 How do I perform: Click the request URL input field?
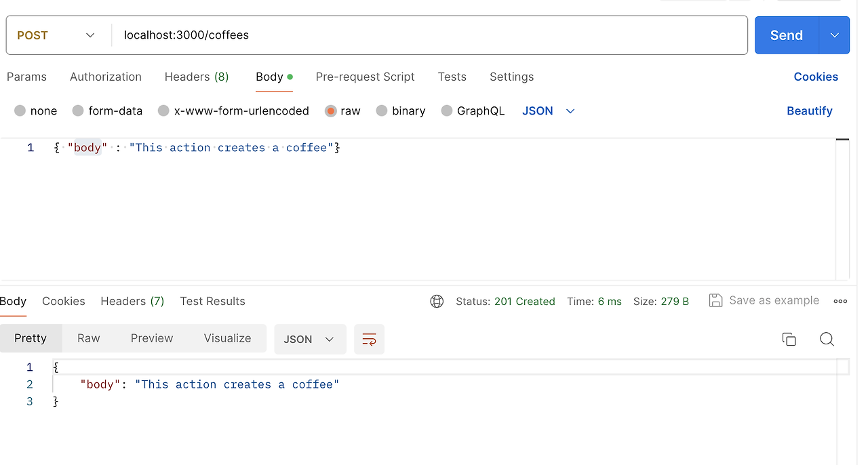(429, 35)
